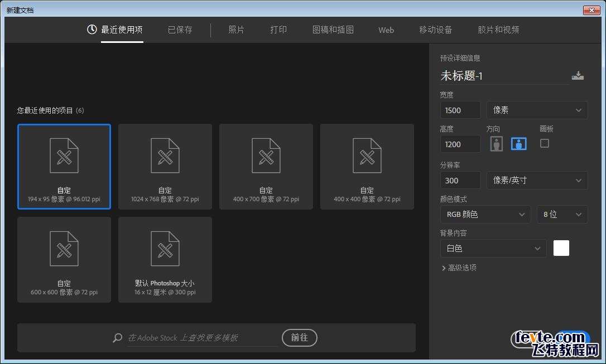606x364 pixels.
Task: Open the 移动设备 tab
Action: click(x=436, y=30)
